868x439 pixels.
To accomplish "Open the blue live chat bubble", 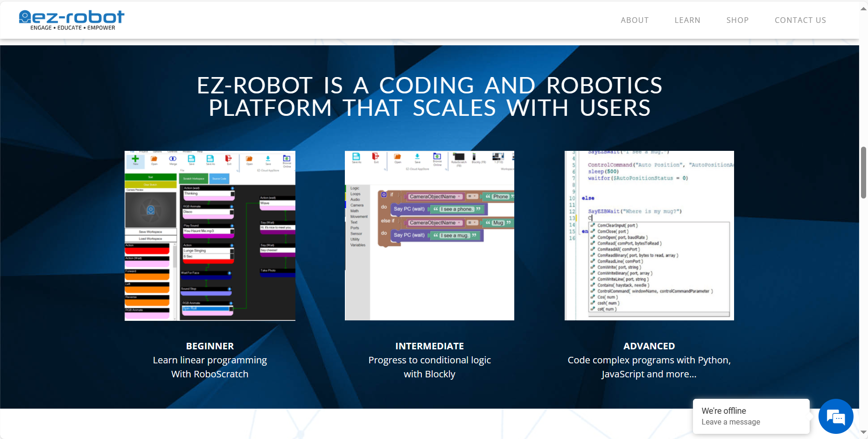I will pyautogui.click(x=835, y=417).
